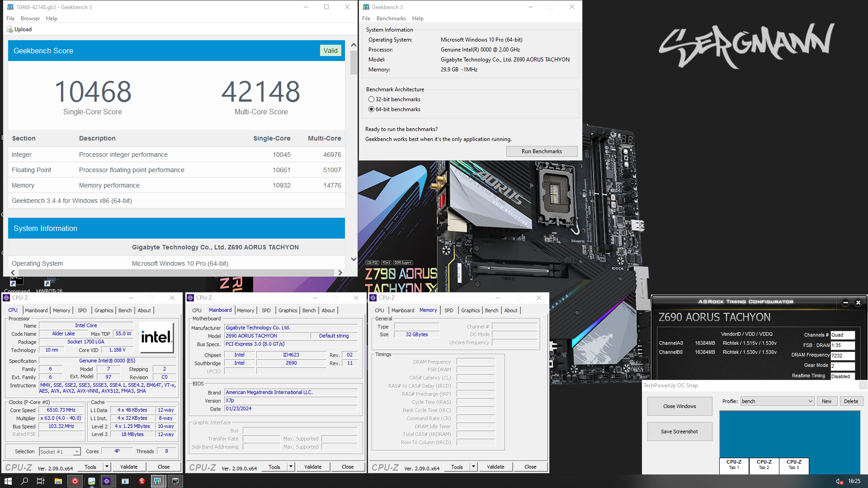Click the Geekbench taskbar icon
Image resolution: width=868 pixels, height=488 pixels.
pos(157,481)
